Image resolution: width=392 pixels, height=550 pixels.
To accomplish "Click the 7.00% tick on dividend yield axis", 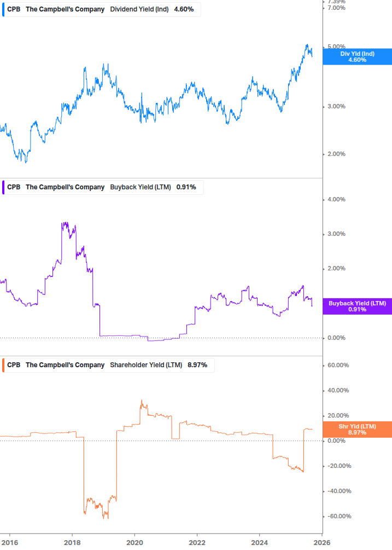I will (336, 8).
